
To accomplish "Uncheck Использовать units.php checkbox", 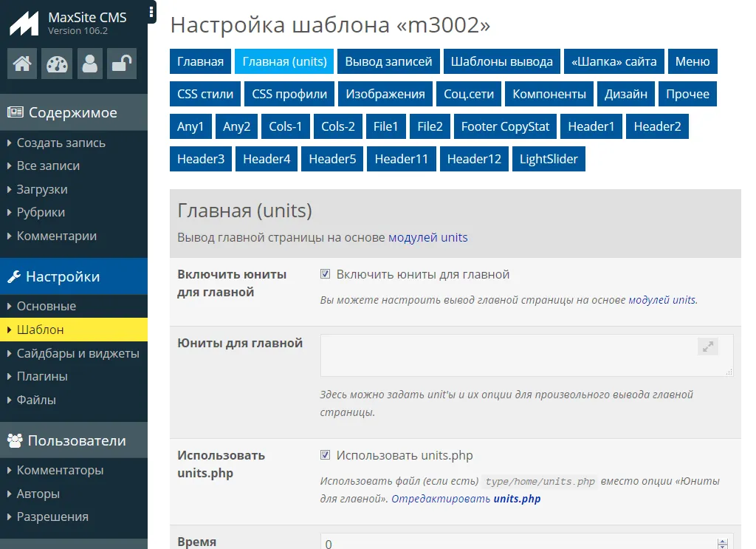I will pos(326,455).
